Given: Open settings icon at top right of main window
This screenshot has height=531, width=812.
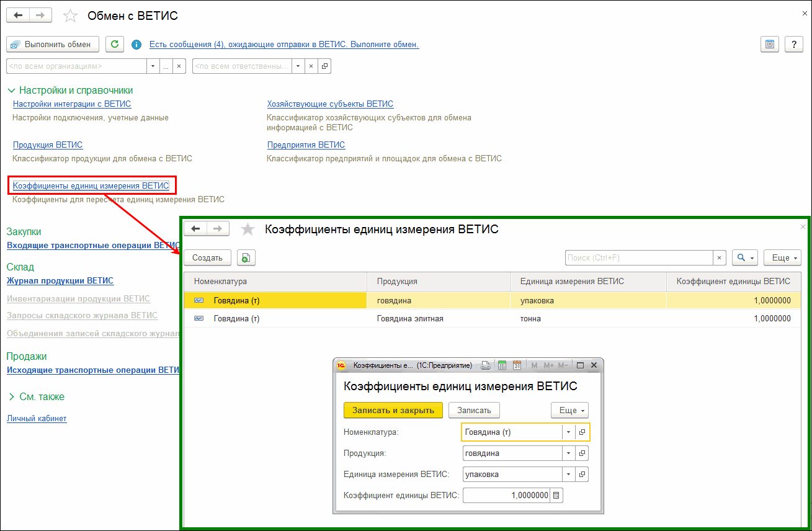Looking at the screenshot, I should 770,44.
